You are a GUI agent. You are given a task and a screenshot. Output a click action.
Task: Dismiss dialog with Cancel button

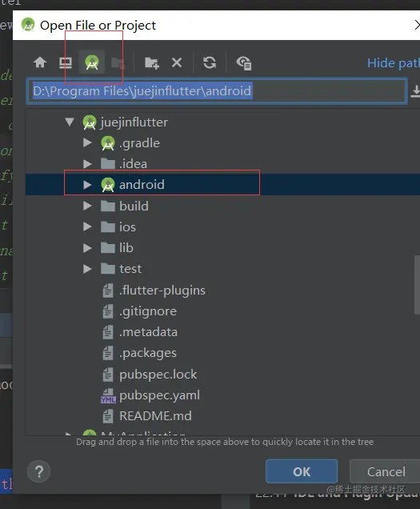coord(386,471)
